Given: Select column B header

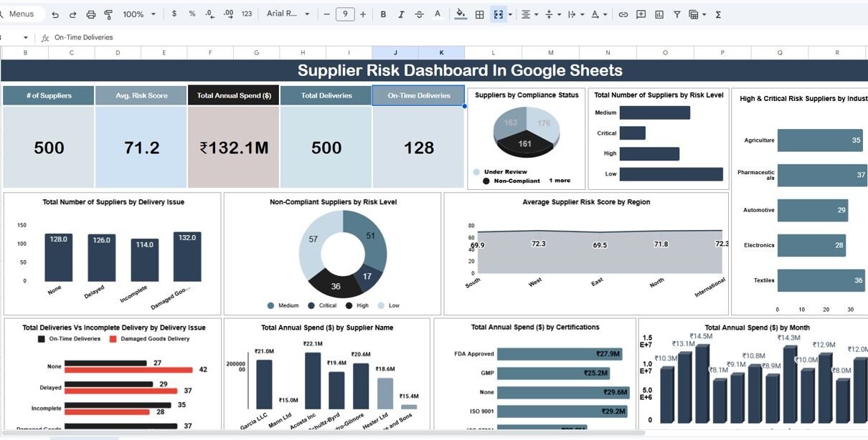Looking at the screenshot, I should pos(26,53).
